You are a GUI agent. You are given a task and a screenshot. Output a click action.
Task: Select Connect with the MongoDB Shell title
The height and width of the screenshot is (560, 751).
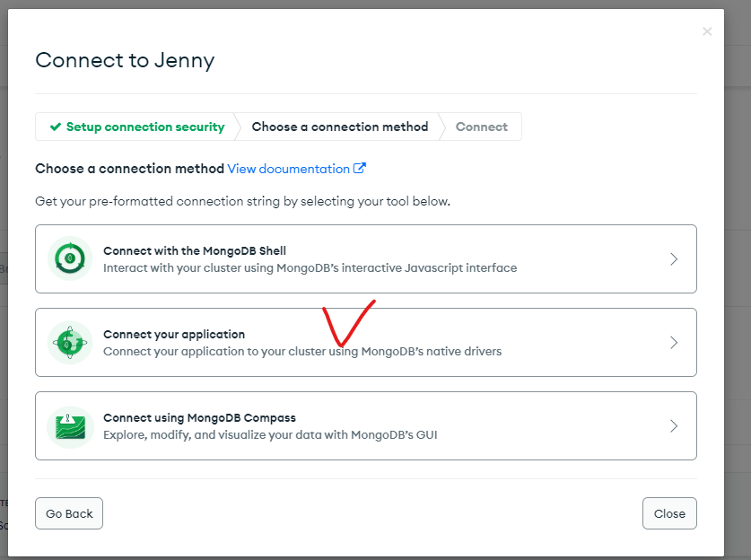pyautogui.click(x=195, y=250)
